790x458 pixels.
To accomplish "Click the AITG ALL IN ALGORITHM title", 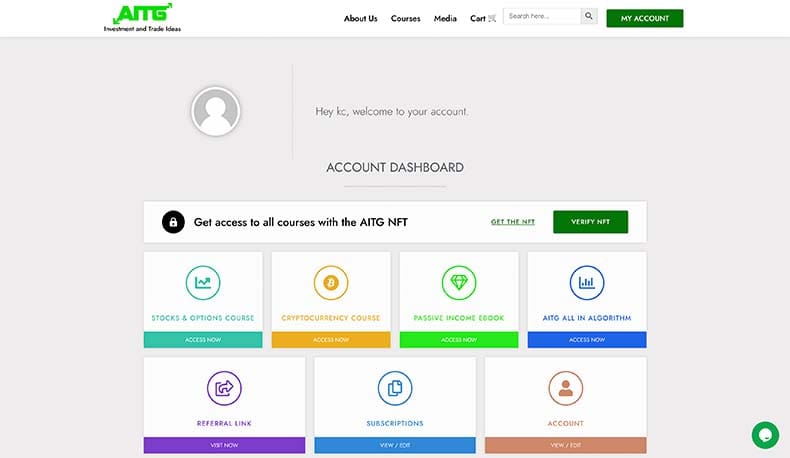I will pyautogui.click(x=587, y=318).
